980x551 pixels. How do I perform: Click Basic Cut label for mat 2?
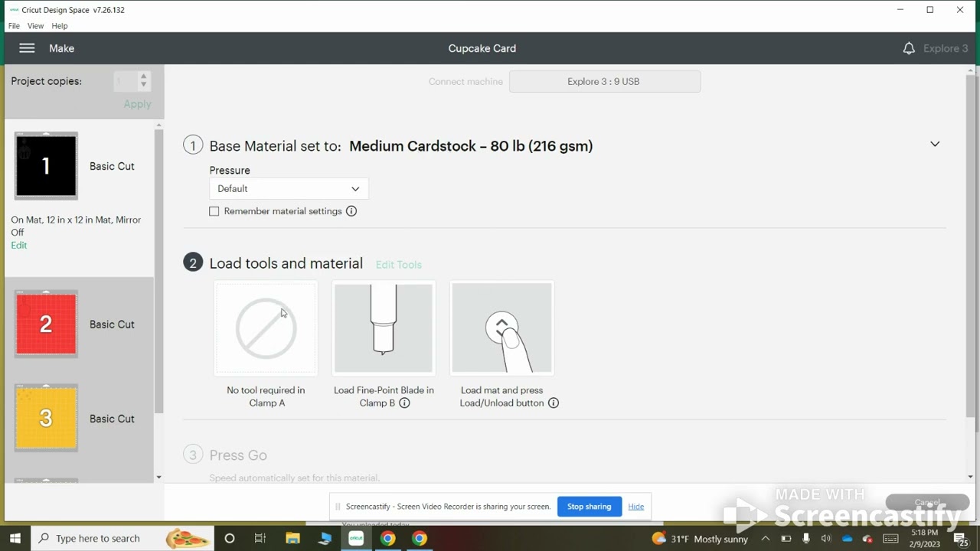click(x=112, y=324)
